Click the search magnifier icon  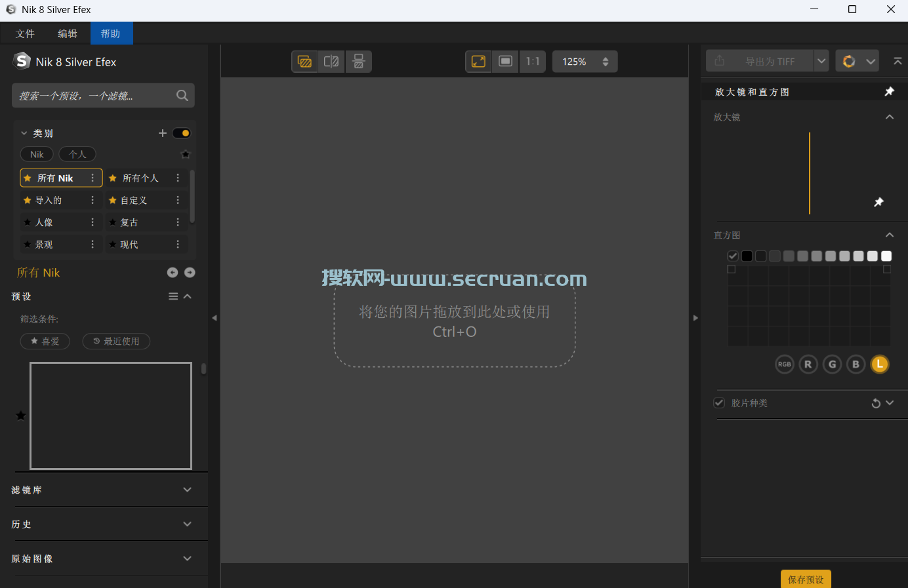coord(182,96)
